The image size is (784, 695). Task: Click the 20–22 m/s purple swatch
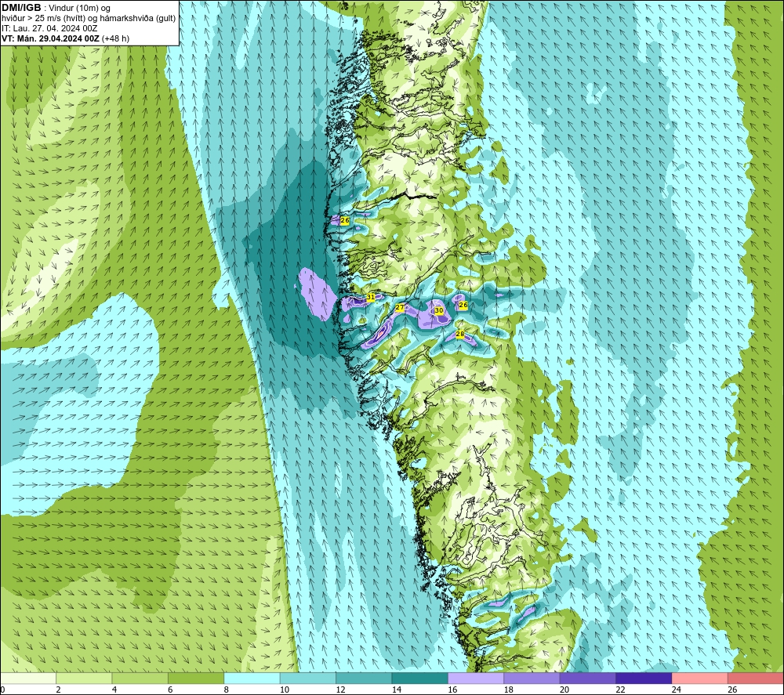coord(588,678)
